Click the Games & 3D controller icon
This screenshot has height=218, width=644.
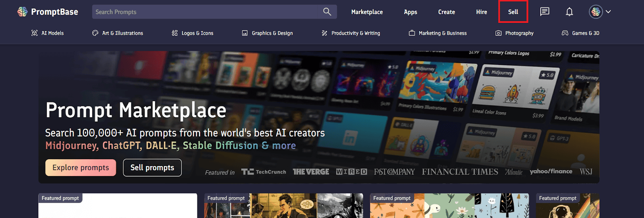(565, 33)
